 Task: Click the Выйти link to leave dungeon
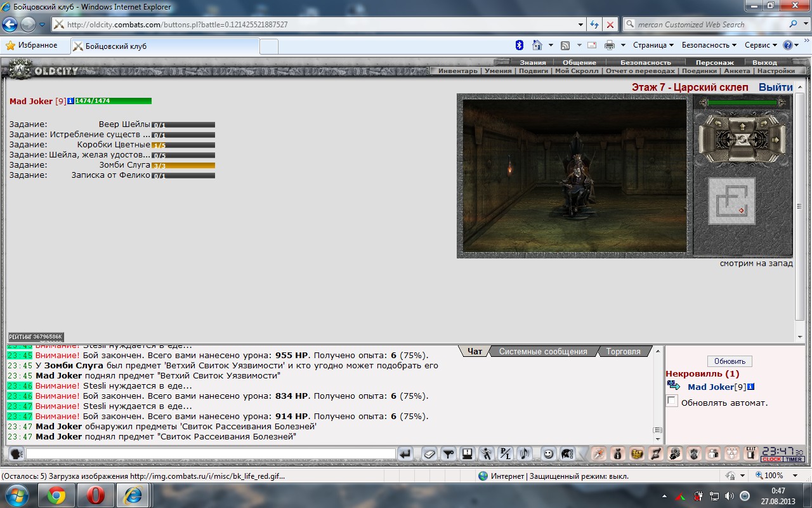pyautogui.click(x=776, y=87)
